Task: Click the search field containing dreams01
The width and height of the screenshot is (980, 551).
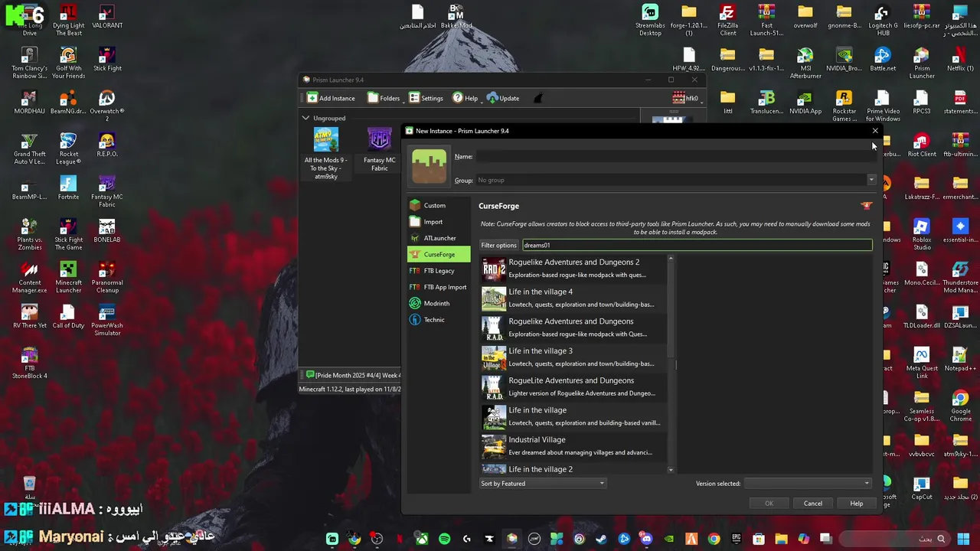Action: coord(697,246)
